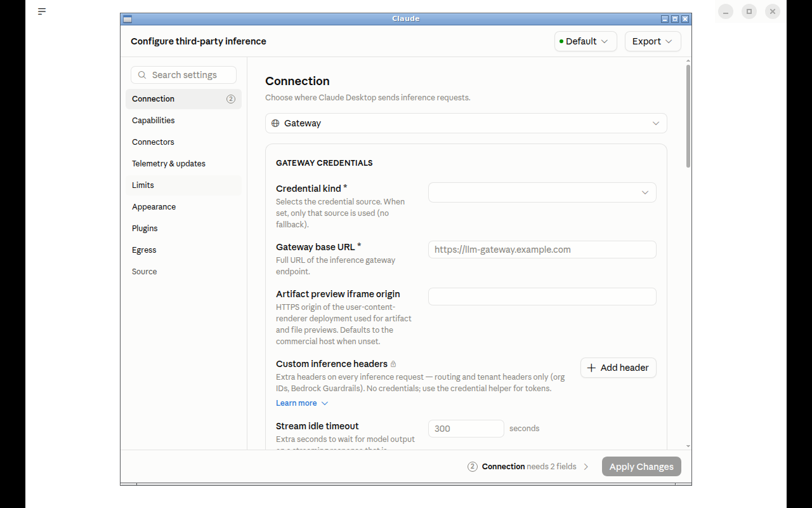The height and width of the screenshot is (508, 812).
Task: Open the Limits section
Action: (x=183, y=185)
